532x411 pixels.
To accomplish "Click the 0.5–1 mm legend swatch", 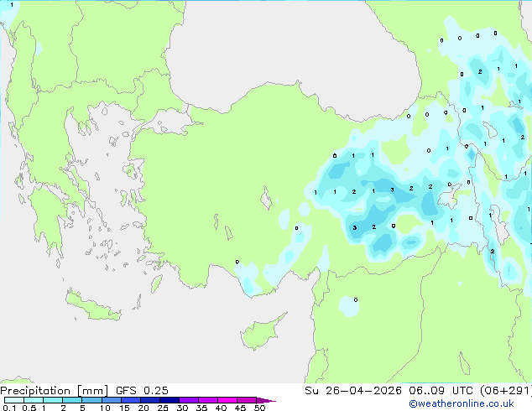I will click(34, 400).
